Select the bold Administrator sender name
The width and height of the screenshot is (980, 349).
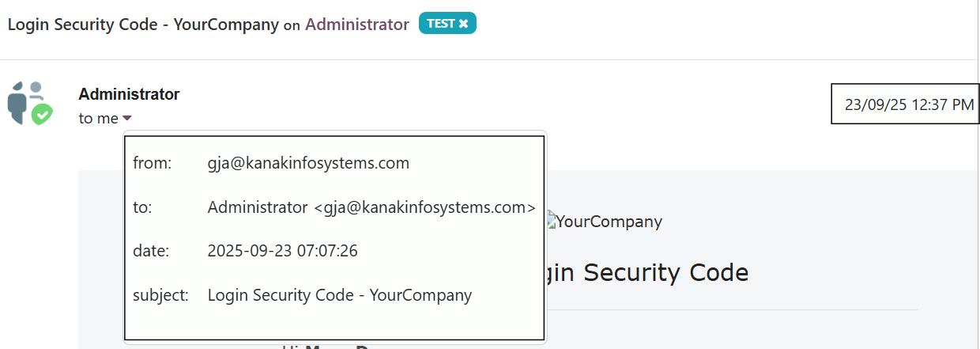(129, 94)
